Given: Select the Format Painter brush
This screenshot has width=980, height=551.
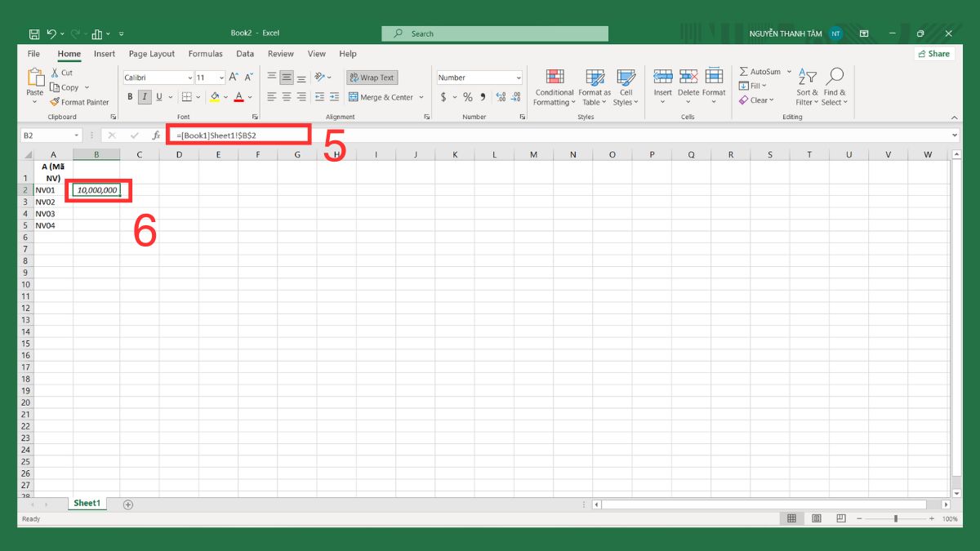Looking at the screenshot, I should [x=55, y=102].
